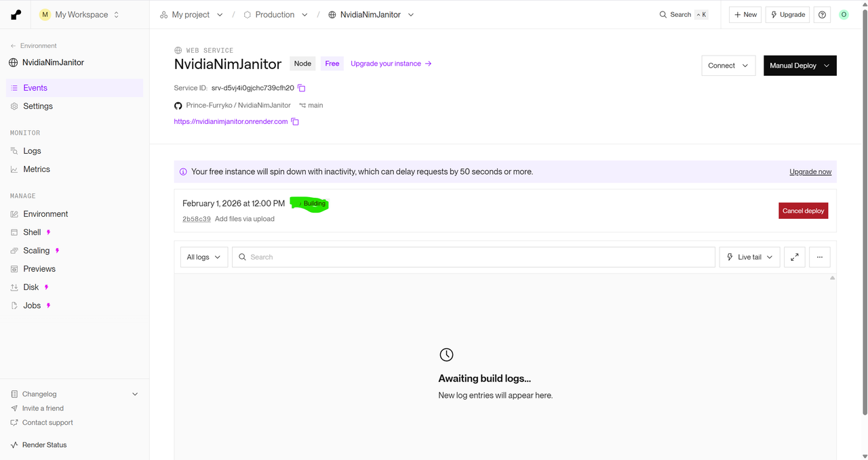The width and height of the screenshot is (868, 460).
Task: Open the Manual Deploy dropdown
Action: click(x=800, y=66)
